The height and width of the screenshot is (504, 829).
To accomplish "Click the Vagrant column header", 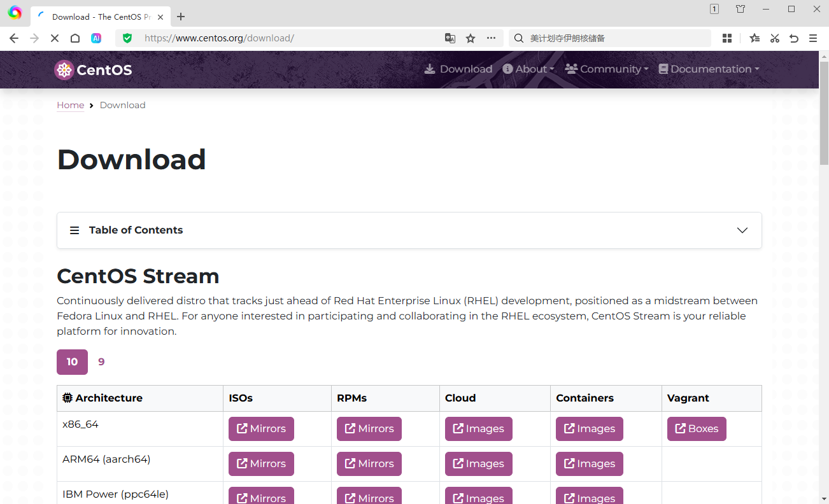I will pyautogui.click(x=712, y=398).
